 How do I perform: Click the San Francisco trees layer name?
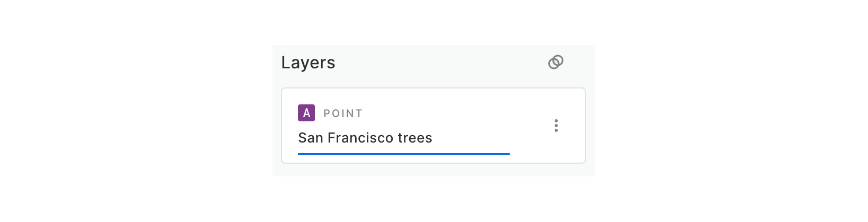point(365,138)
